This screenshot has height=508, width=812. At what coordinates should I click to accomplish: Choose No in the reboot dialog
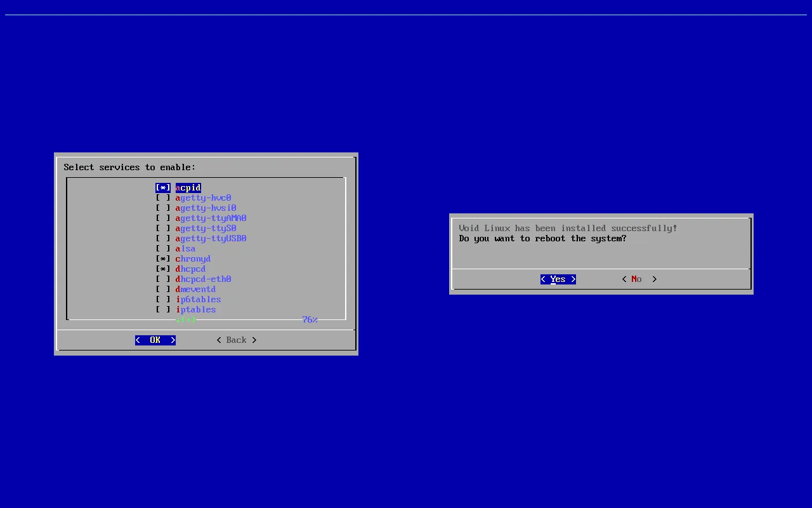point(639,279)
